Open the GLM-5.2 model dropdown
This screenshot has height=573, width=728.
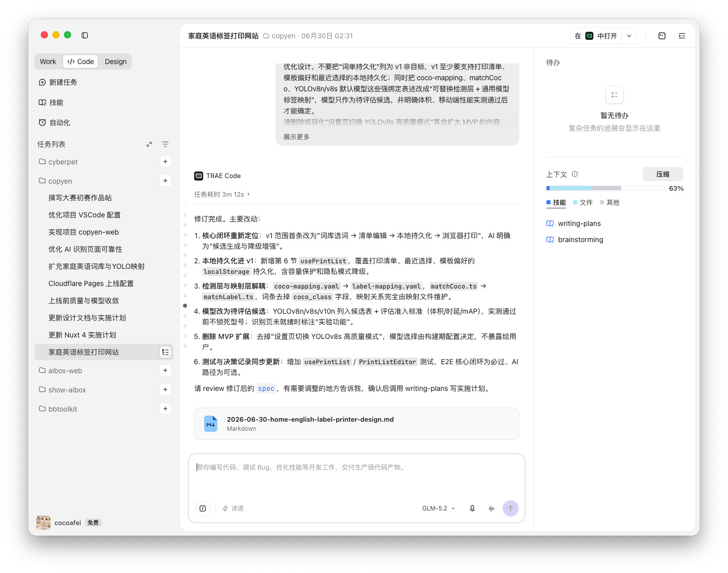(439, 508)
